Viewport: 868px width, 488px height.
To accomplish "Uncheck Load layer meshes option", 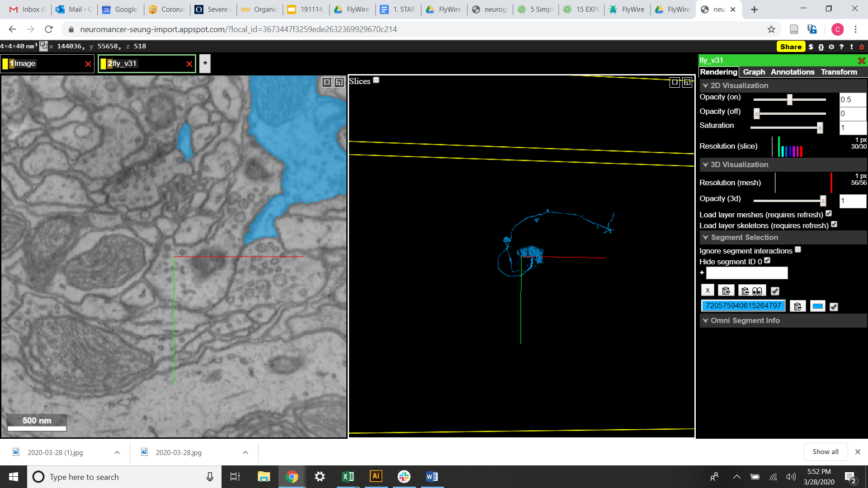I will click(x=829, y=213).
